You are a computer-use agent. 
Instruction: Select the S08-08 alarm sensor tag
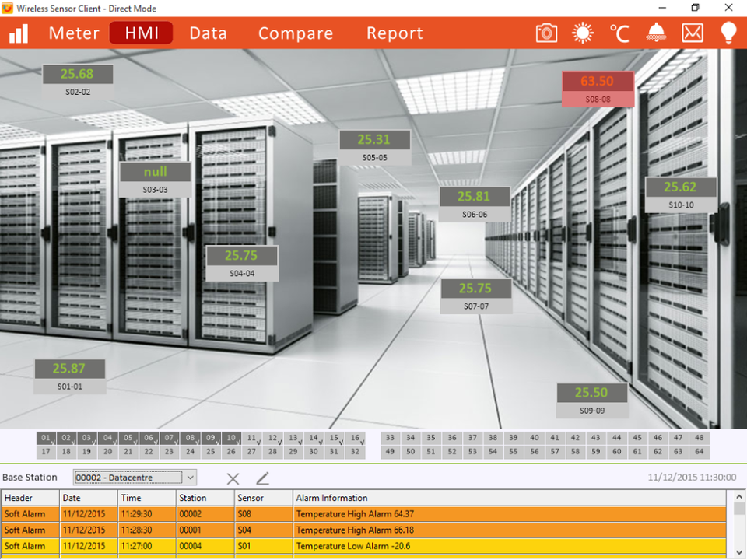[598, 89]
